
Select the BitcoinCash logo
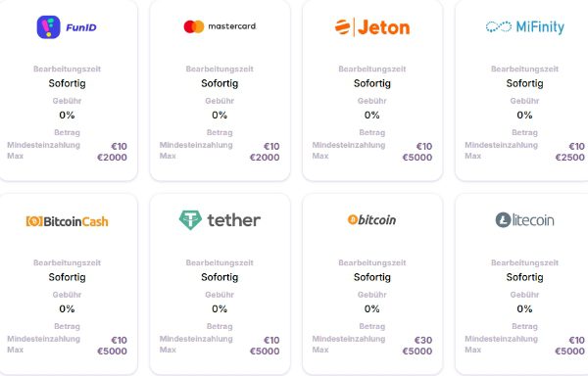click(67, 221)
